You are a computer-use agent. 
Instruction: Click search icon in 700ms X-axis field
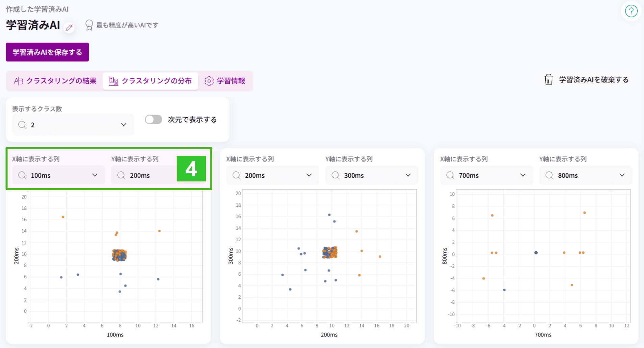tap(450, 175)
